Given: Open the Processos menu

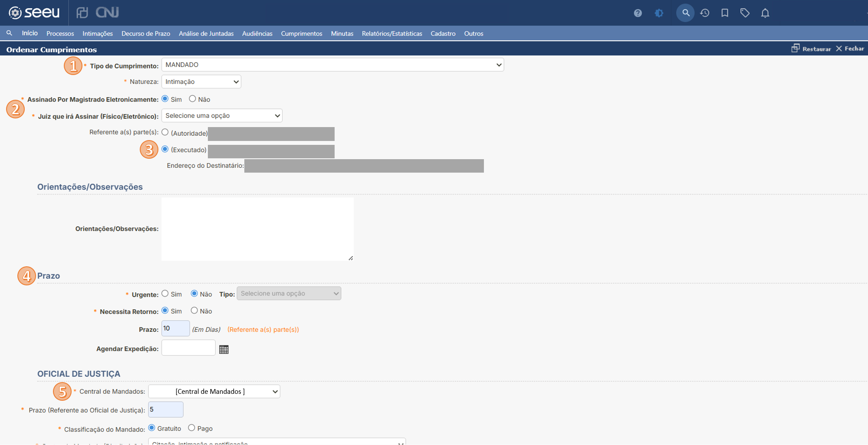Looking at the screenshot, I should tap(60, 33).
